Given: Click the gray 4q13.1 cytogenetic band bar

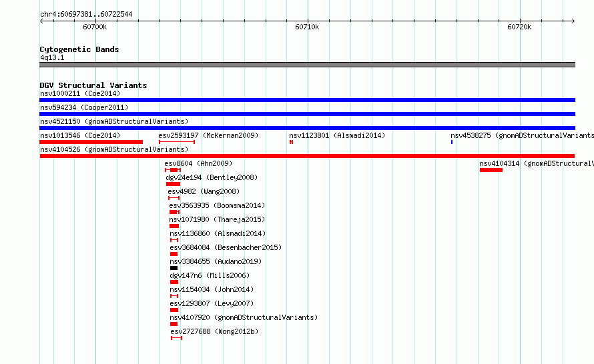Looking at the screenshot, I should pyautogui.click(x=307, y=65).
